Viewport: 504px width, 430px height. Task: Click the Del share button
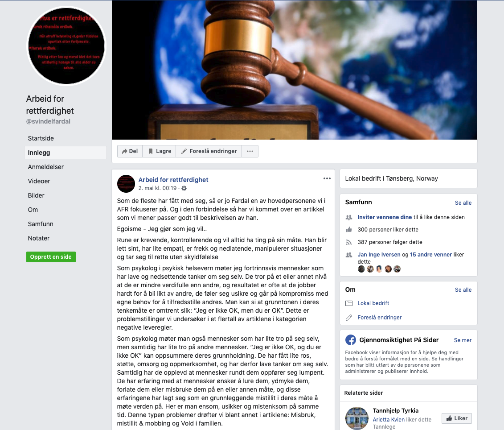[x=130, y=151]
